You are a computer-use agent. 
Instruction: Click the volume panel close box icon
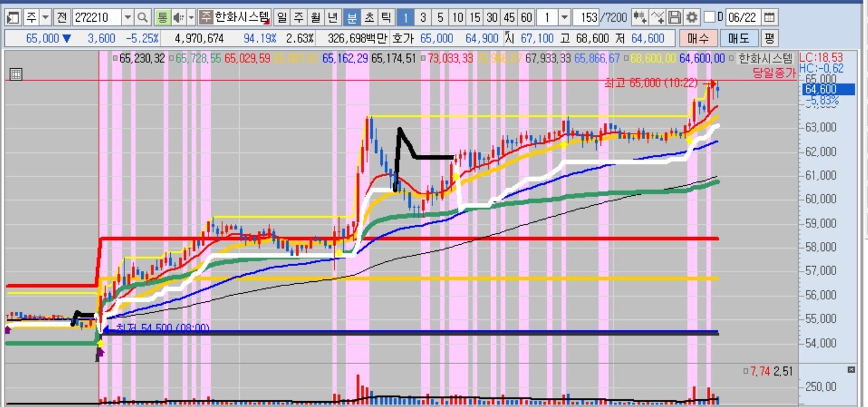point(852,370)
